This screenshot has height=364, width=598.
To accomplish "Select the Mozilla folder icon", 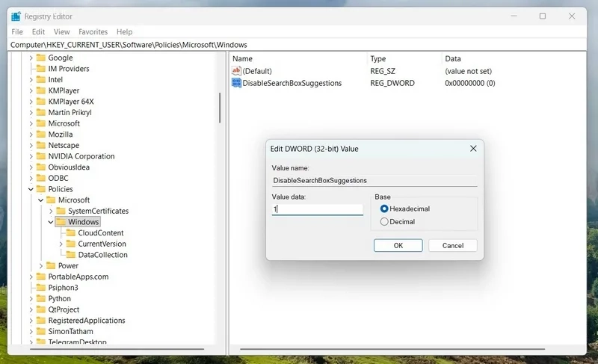I will tap(41, 135).
